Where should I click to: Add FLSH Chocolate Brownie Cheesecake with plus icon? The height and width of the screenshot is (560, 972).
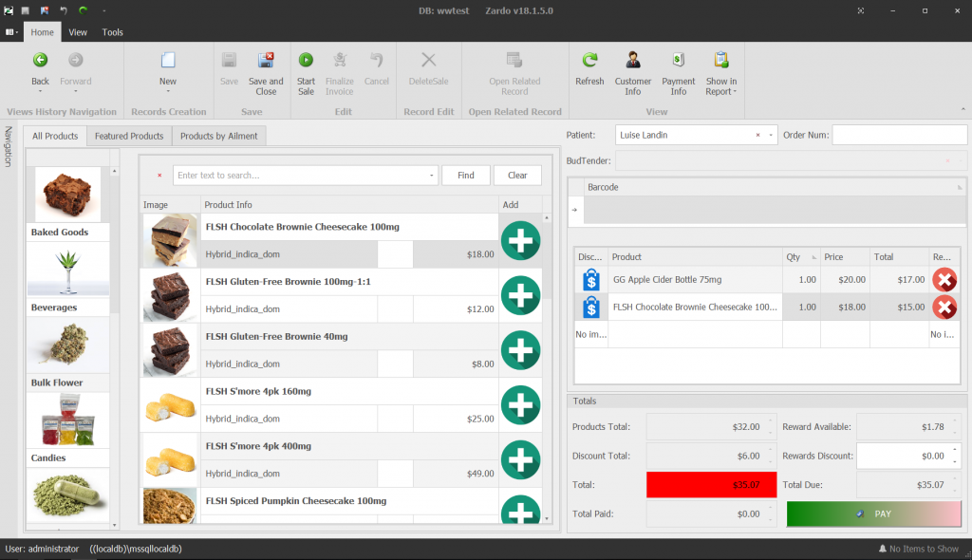520,241
